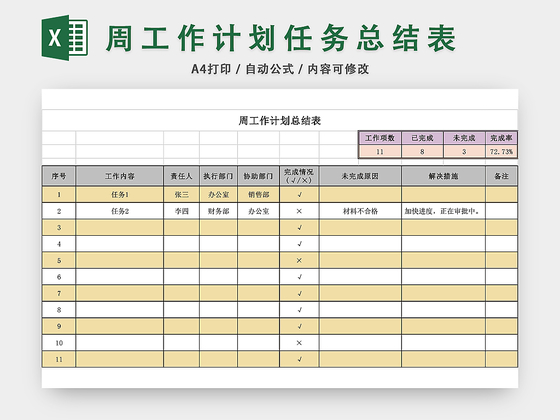Click sequence number 8 in the 序号 column
Screen dimensions: 560x420
coord(59,310)
